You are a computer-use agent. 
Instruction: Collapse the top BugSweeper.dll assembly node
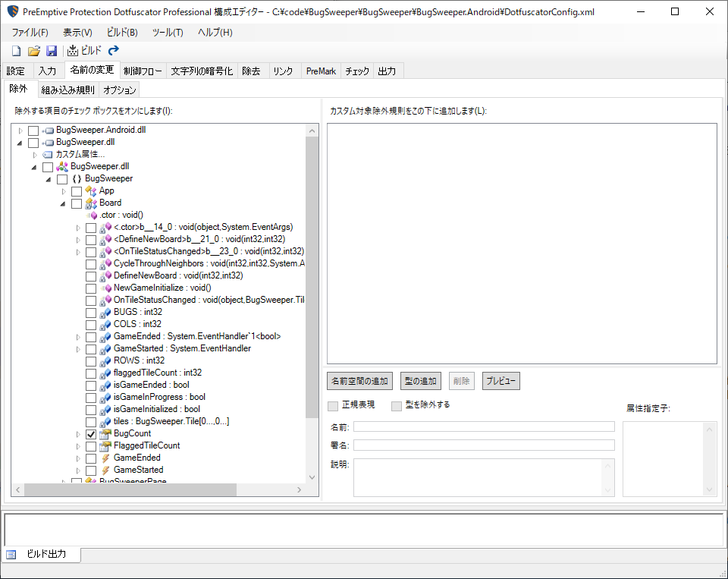(20, 143)
